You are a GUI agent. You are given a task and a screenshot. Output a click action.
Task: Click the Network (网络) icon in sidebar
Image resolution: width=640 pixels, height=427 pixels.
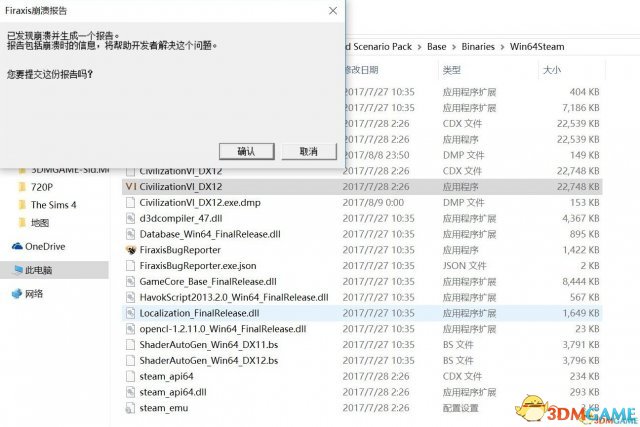[17, 294]
